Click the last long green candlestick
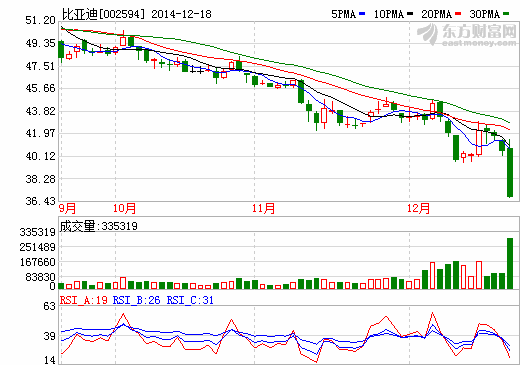520x365 pixels. (510, 172)
